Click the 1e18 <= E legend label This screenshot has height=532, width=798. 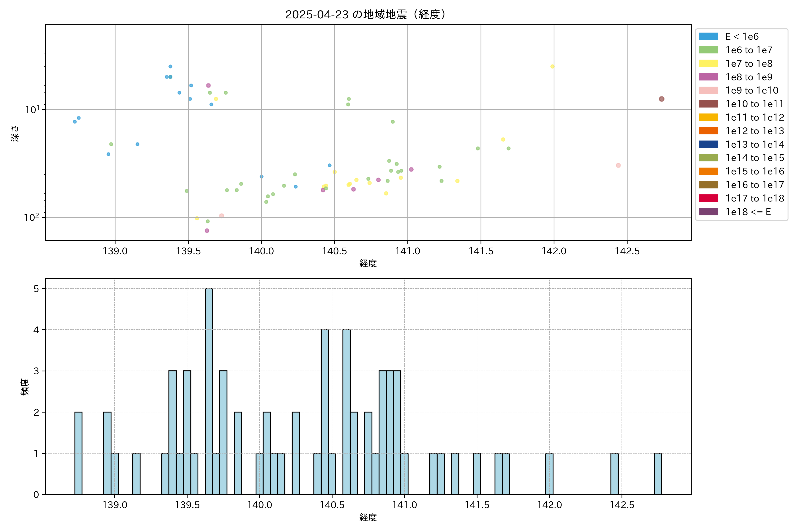coord(748,212)
